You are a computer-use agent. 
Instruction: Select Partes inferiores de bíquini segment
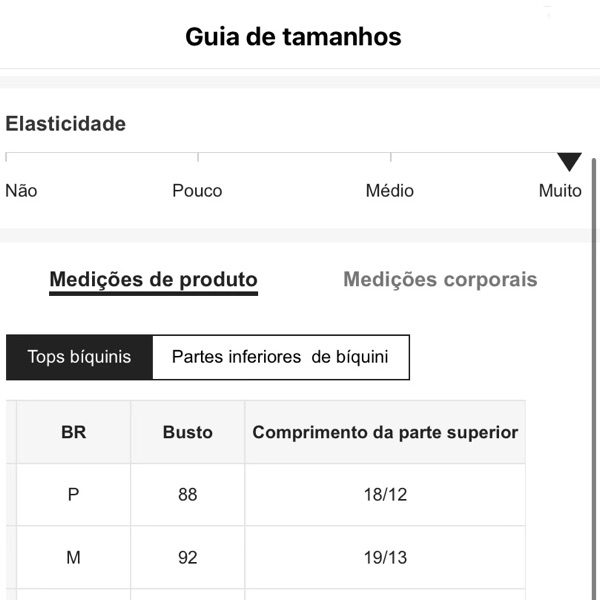[280, 357]
